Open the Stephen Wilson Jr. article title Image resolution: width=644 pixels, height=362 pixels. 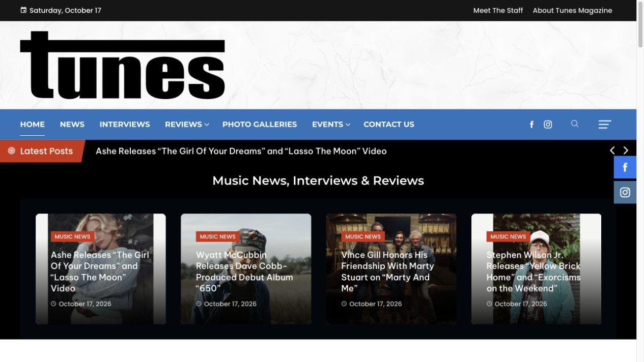tap(534, 271)
